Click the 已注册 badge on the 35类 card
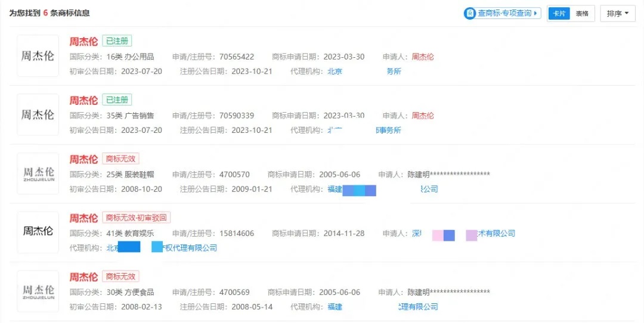This screenshot has height=323, width=644. pyautogui.click(x=117, y=100)
